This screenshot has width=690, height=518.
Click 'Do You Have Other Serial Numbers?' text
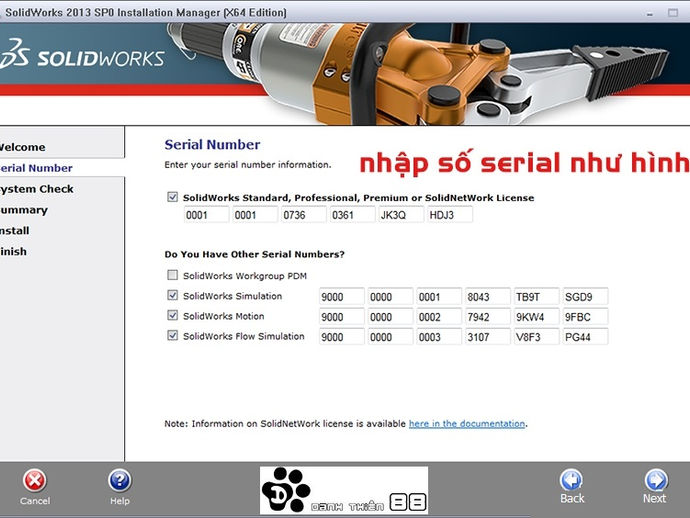[x=254, y=254]
